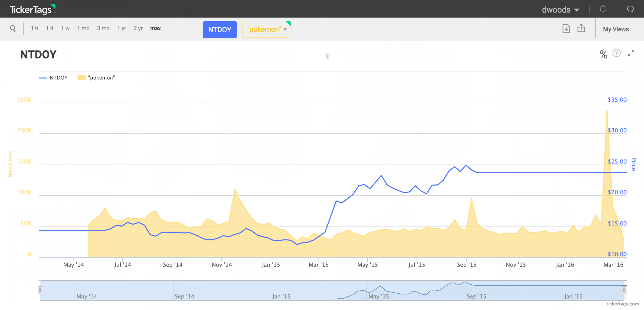
Task: Click the tickertags.com credit link
Action: click(623, 304)
